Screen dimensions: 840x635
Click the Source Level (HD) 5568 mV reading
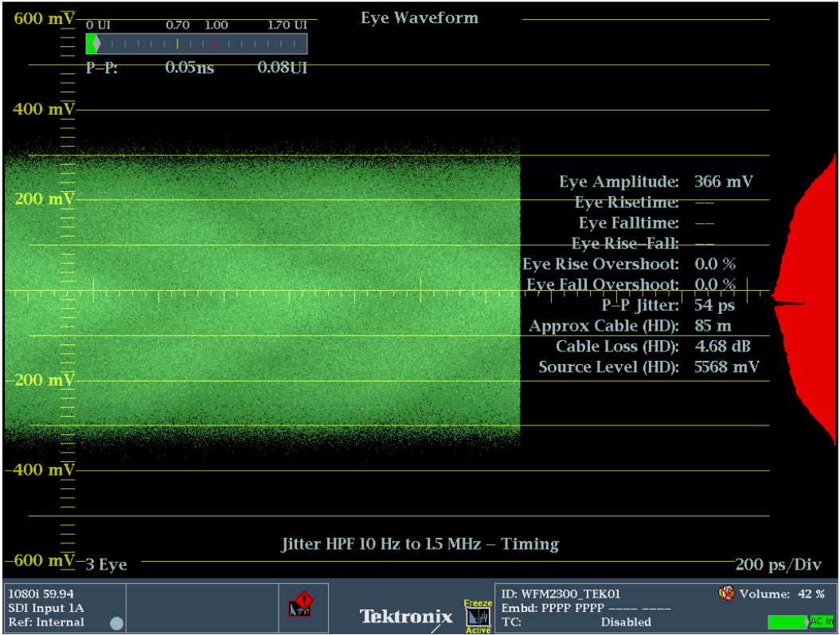tap(649, 367)
